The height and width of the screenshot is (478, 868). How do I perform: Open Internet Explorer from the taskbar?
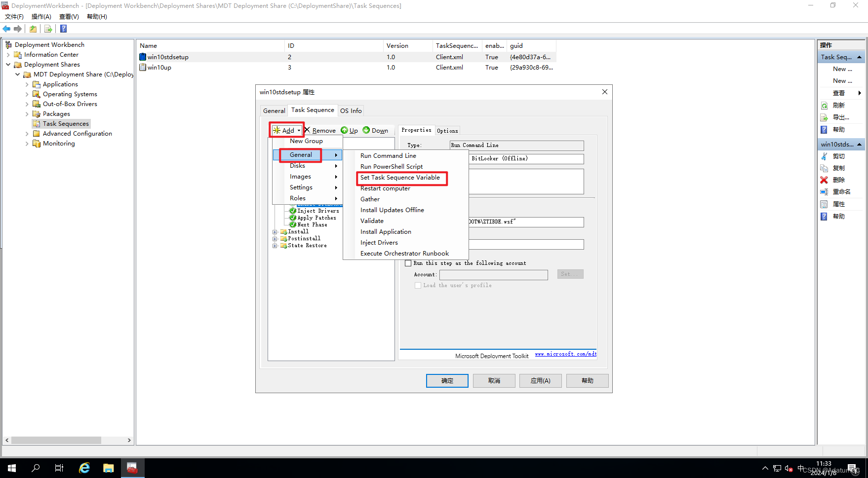(84, 468)
